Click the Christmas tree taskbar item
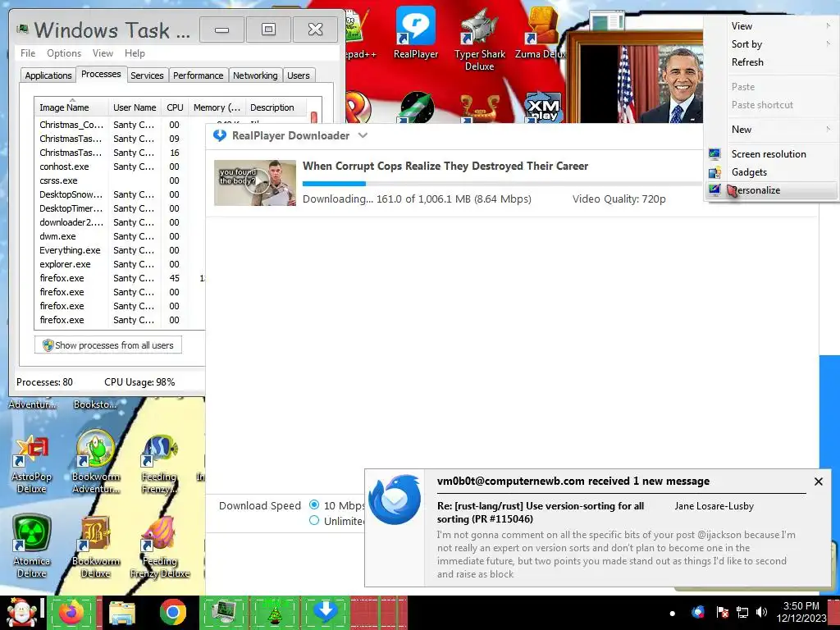The image size is (840, 630). click(x=275, y=612)
